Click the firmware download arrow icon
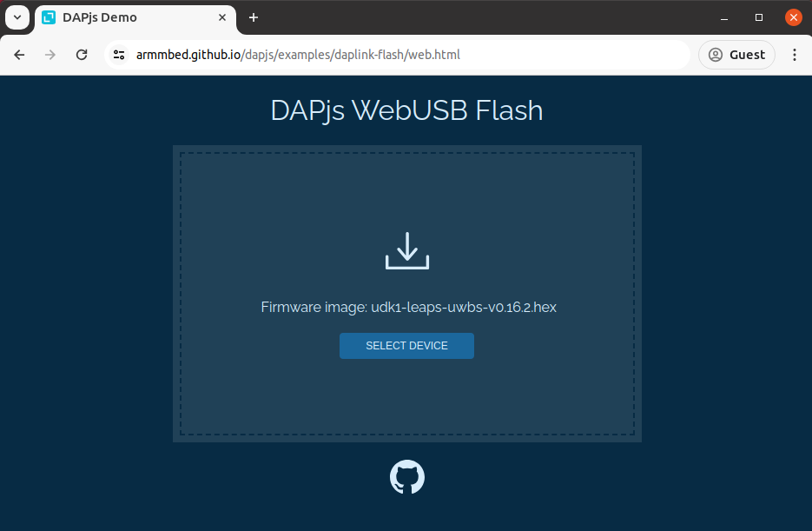This screenshot has height=531, width=812. click(407, 251)
